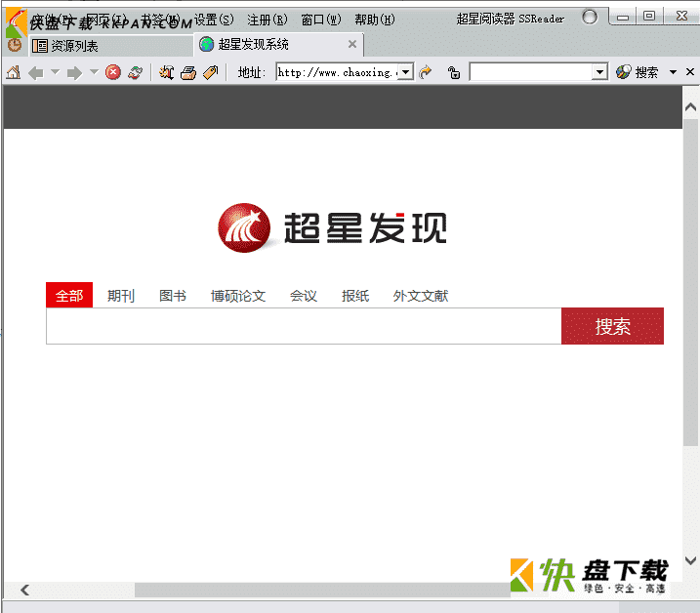This screenshot has height=613, width=700.
Task: Select the 报纸 search category
Action: click(x=355, y=296)
